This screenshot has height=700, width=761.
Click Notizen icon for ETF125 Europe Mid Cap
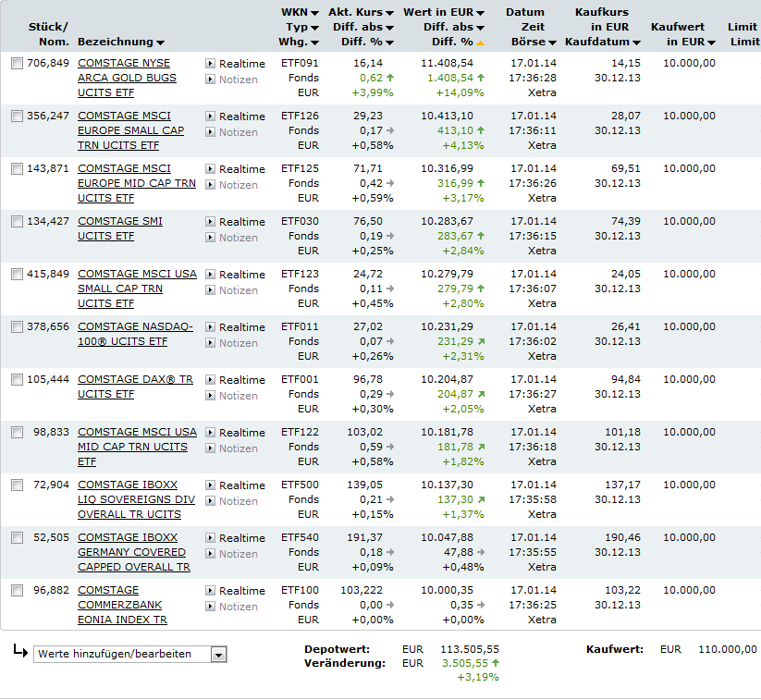click(210, 184)
